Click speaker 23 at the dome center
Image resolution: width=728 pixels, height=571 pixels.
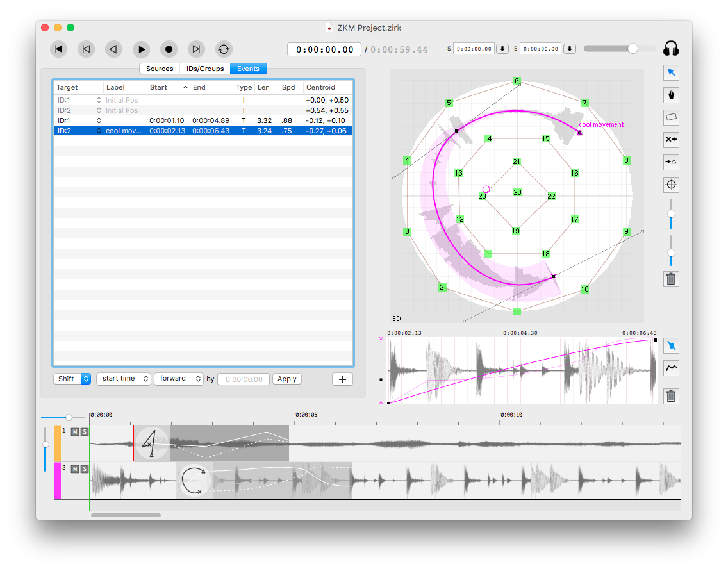pyautogui.click(x=517, y=192)
